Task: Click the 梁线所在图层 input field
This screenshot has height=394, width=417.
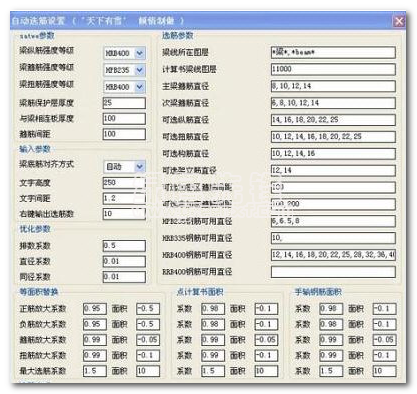Action: click(x=333, y=52)
